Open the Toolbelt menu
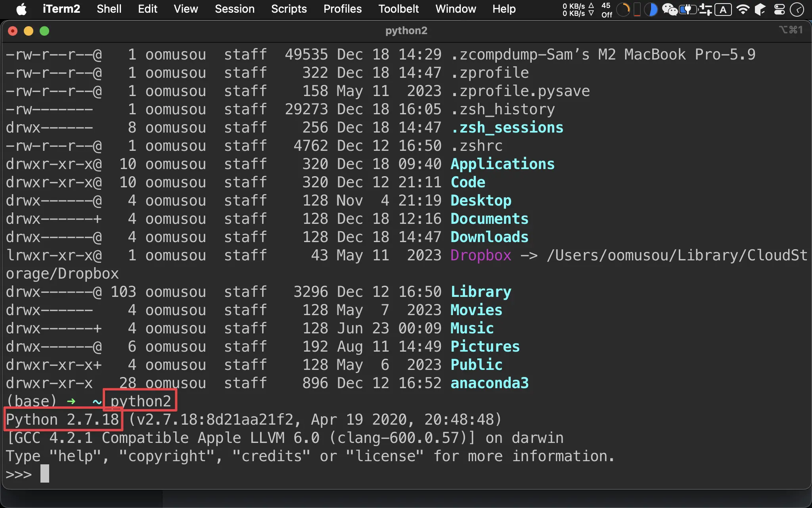This screenshot has height=508, width=812. coord(398,9)
